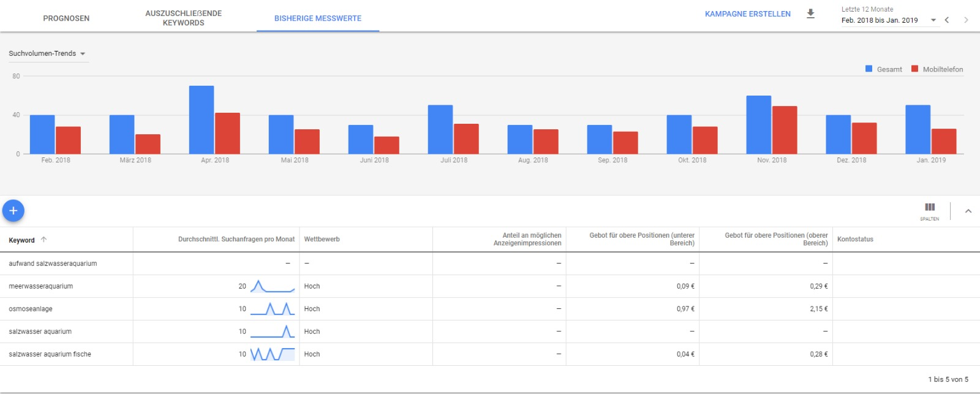Image resolution: width=980 pixels, height=394 pixels.
Task: Sort by Durchschnittl. Suchanfragen pro Monat header
Action: [x=236, y=239]
